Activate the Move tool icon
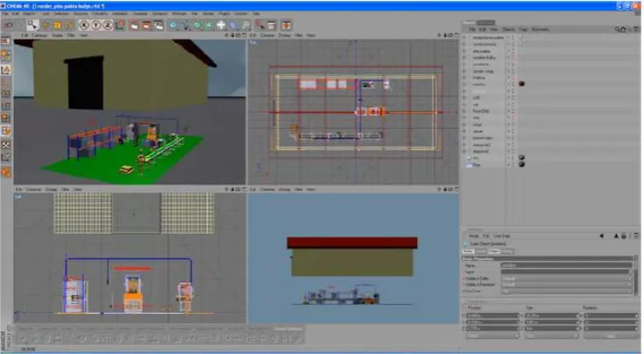This screenshot has width=644, height=354. coord(46,25)
